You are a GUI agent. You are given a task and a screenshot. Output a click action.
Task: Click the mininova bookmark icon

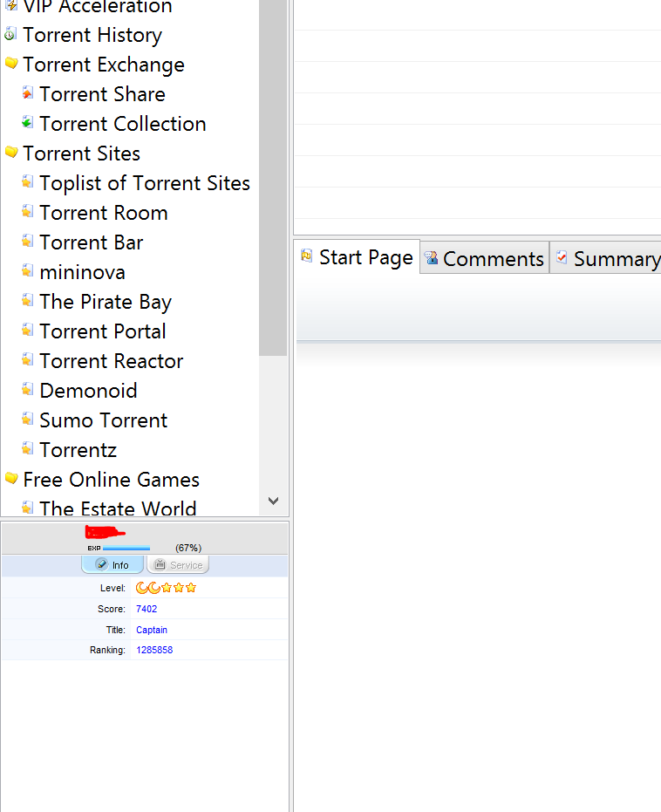click(x=28, y=271)
